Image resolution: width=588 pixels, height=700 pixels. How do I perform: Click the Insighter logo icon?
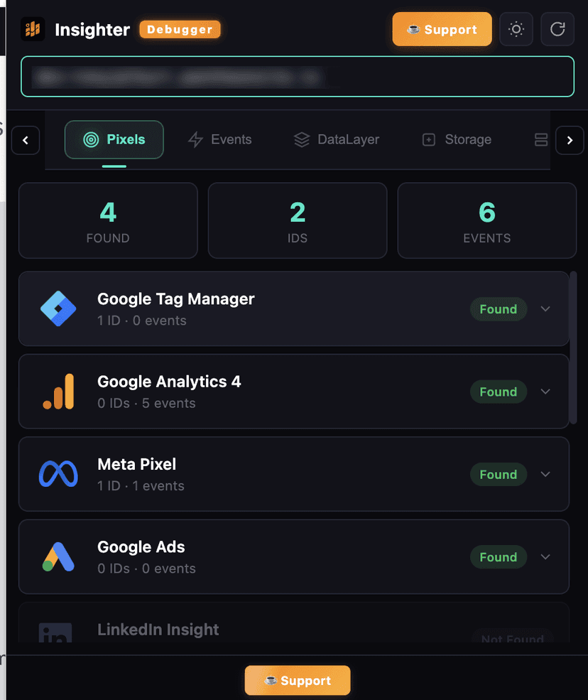[33, 29]
